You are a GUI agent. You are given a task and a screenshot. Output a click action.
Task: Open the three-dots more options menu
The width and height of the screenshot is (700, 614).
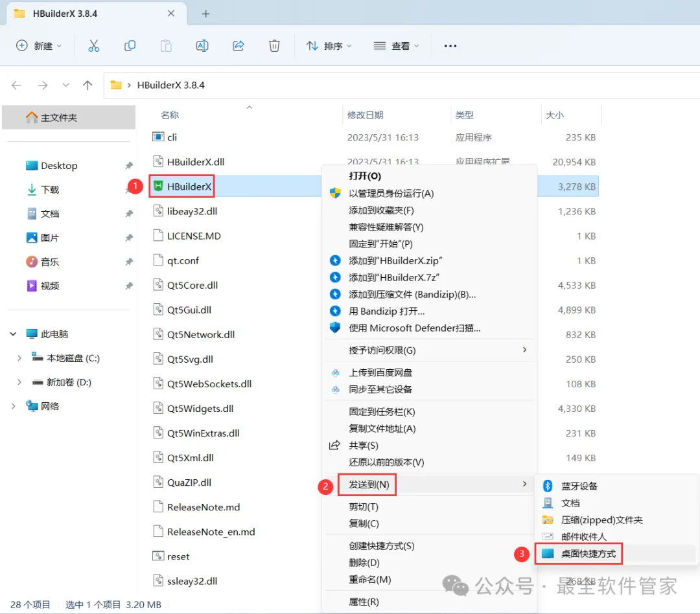coord(450,46)
